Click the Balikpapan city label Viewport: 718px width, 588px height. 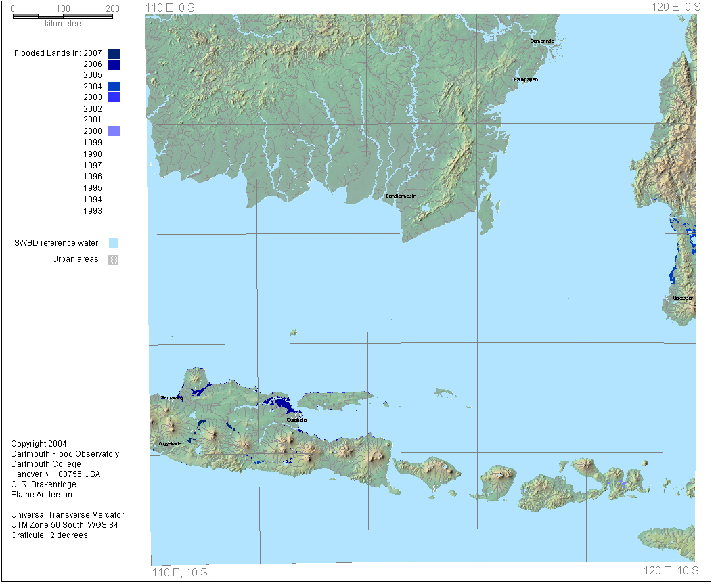(526, 79)
